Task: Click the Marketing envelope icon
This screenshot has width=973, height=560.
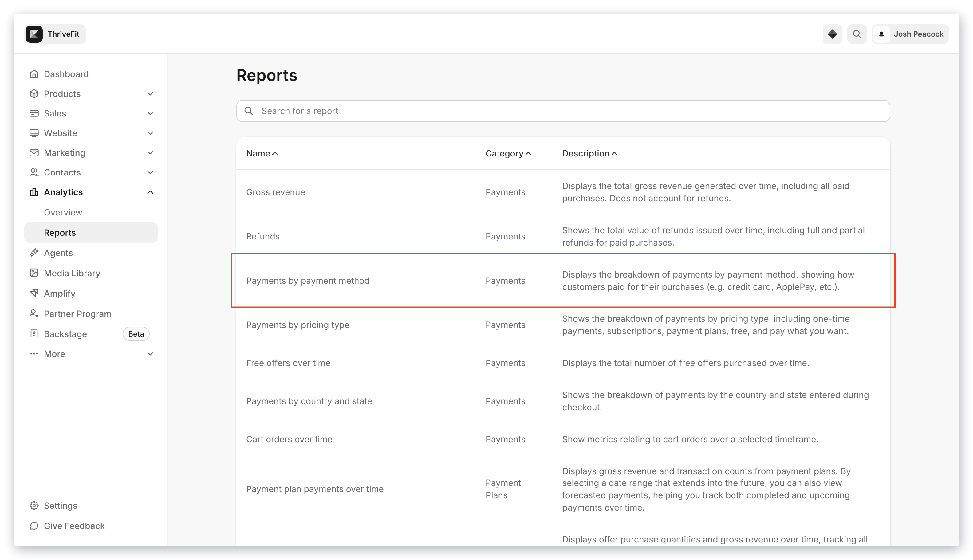Action: pyautogui.click(x=34, y=153)
